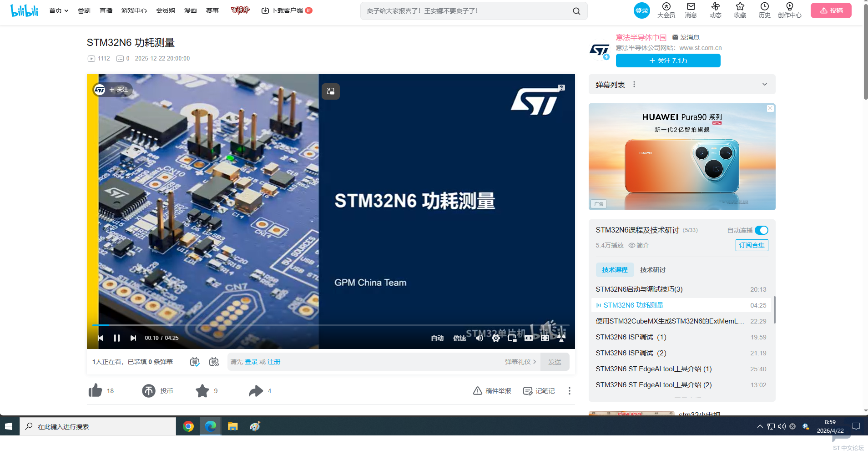
Task: Open the danmaku settings icon
Action: (x=214, y=362)
